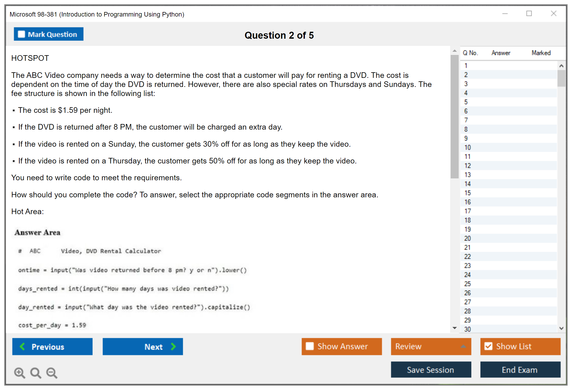Click the zoom in magnifier icon
The height and width of the screenshot is (392, 574).
click(19, 373)
